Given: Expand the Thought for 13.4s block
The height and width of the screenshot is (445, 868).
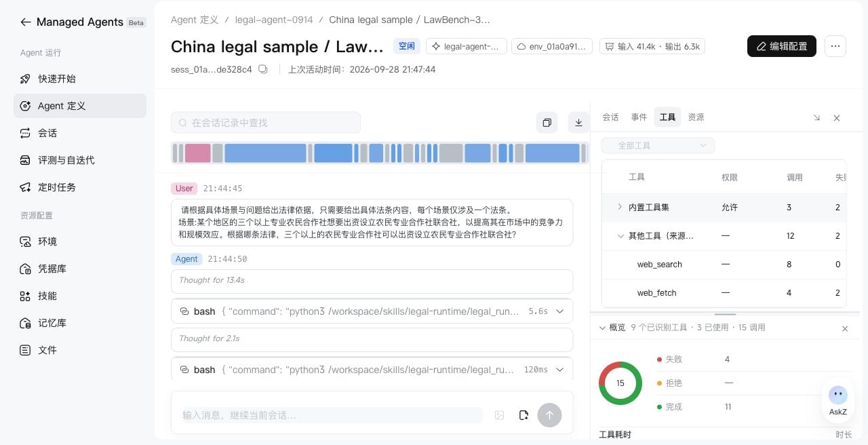Looking at the screenshot, I should [x=372, y=281].
